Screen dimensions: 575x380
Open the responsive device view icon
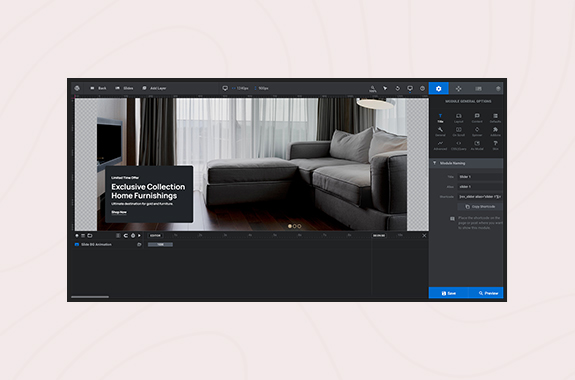(410, 88)
